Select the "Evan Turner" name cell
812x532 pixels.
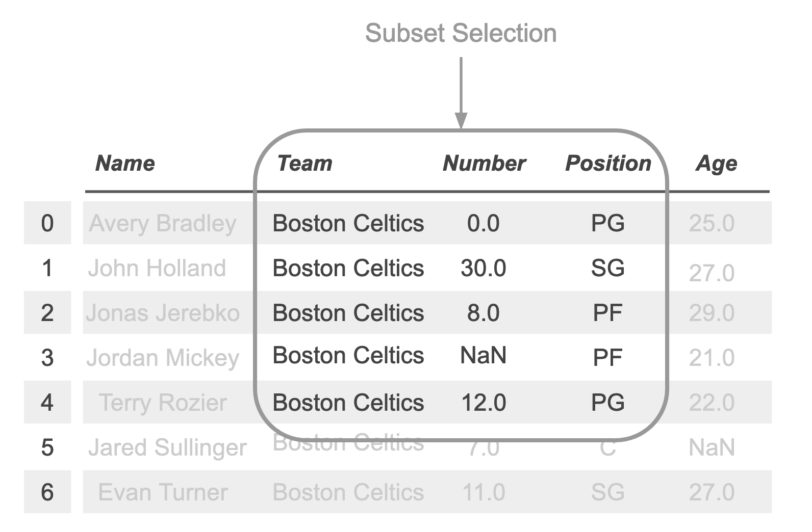pyautogui.click(x=163, y=492)
